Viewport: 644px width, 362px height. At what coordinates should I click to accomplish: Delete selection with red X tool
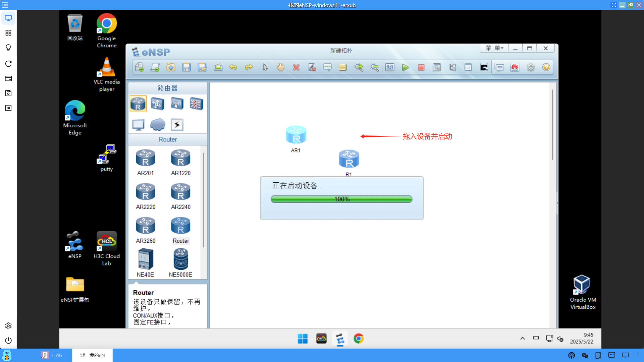point(296,67)
